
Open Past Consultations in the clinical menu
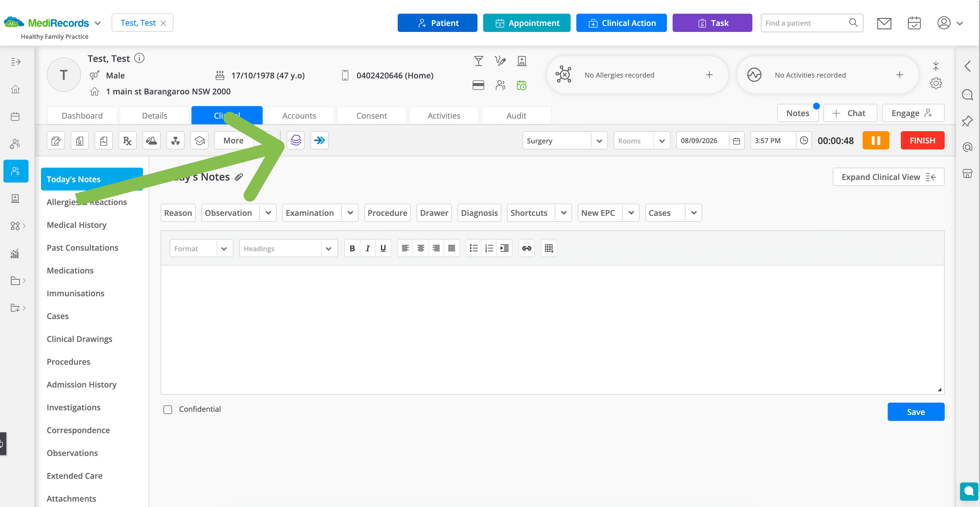(83, 248)
